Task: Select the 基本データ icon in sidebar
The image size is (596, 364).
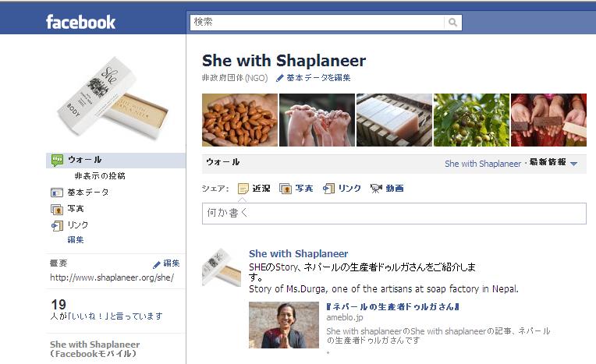Action: (x=57, y=193)
